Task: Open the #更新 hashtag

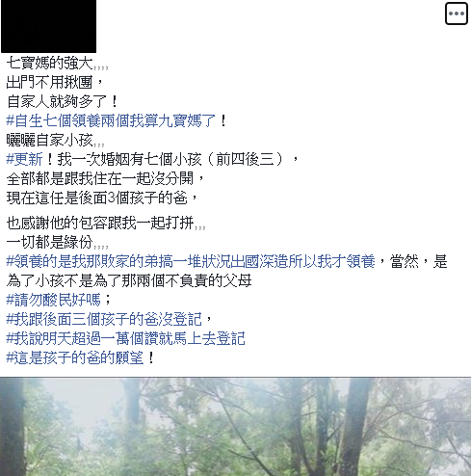Action: [24, 159]
